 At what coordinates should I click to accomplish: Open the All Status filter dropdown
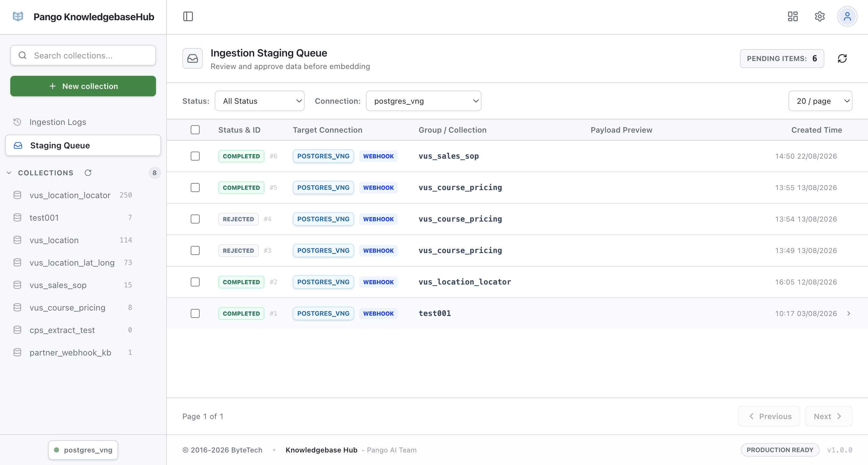click(259, 101)
